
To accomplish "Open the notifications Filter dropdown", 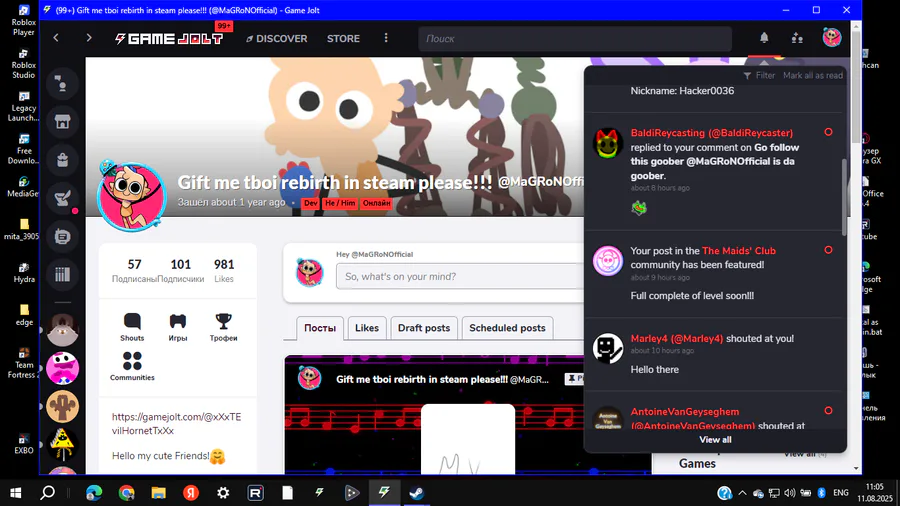I will (x=759, y=76).
